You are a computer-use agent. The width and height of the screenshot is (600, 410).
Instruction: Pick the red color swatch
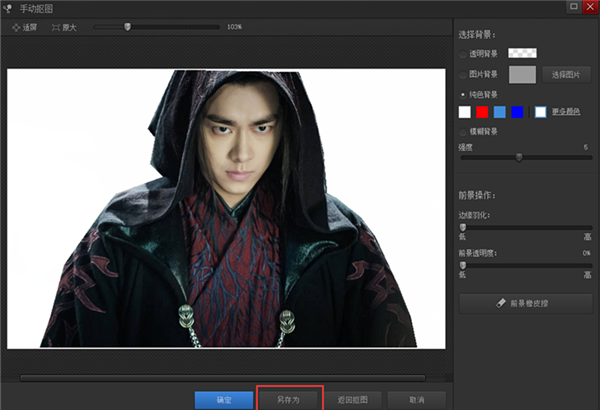(x=481, y=112)
